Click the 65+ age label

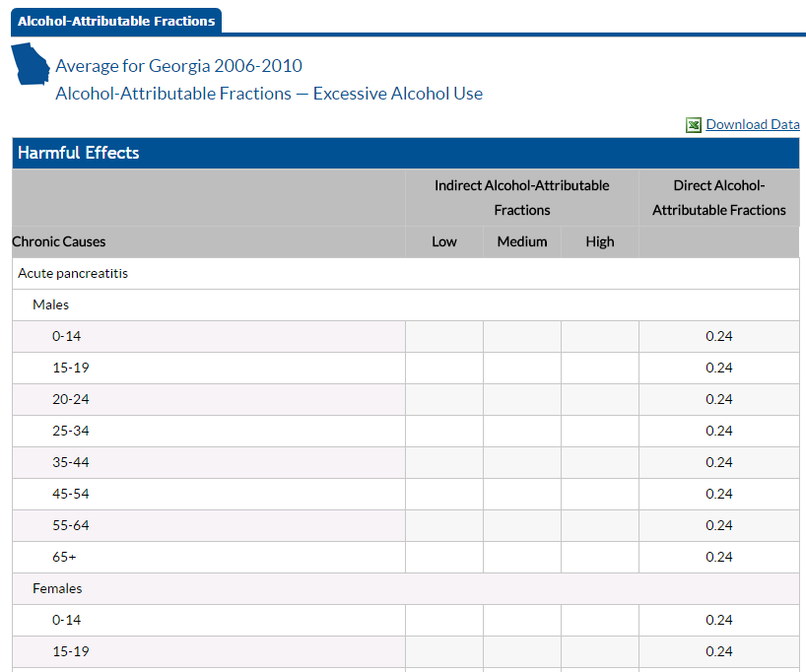[x=64, y=557]
